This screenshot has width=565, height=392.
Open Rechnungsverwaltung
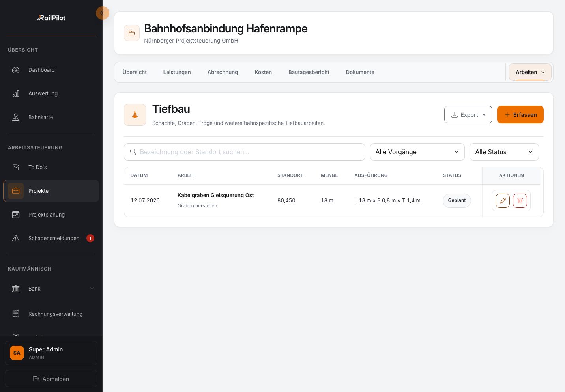click(51, 314)
